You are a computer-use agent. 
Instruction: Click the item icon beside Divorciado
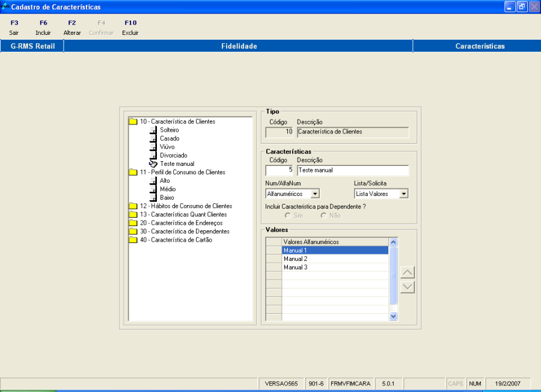pos(153,155)
